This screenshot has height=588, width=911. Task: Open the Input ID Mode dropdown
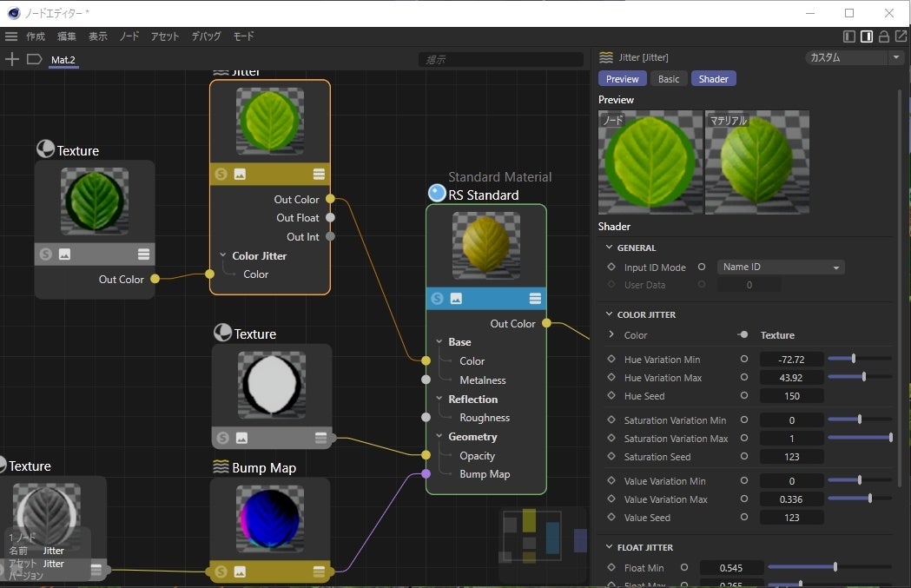782,268
